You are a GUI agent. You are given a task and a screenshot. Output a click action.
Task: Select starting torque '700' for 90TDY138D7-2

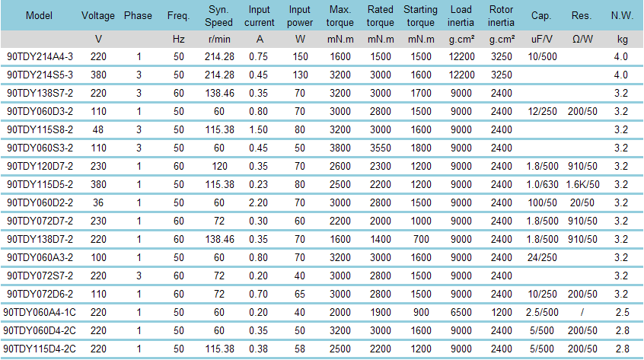[421, 239]
